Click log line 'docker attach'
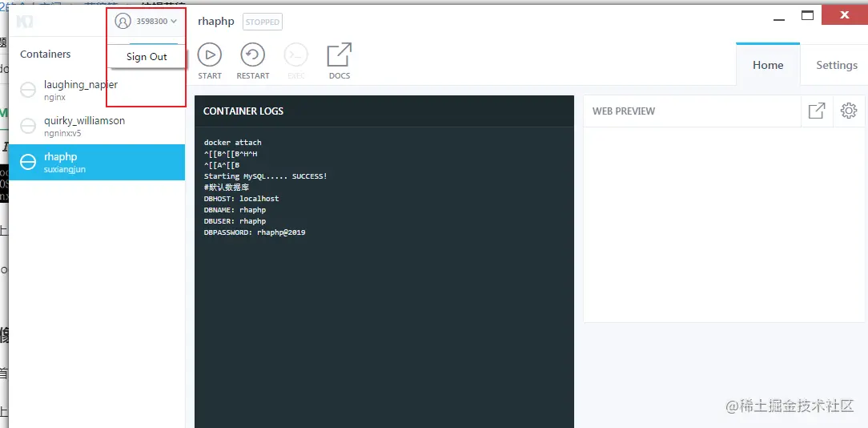This screenshot has width=868, height=428. pyautogui.click(x=232, y=143)
